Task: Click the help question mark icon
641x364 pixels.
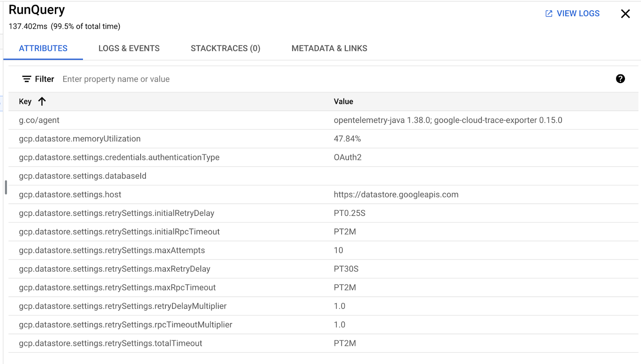Action: tap(620, 79)
